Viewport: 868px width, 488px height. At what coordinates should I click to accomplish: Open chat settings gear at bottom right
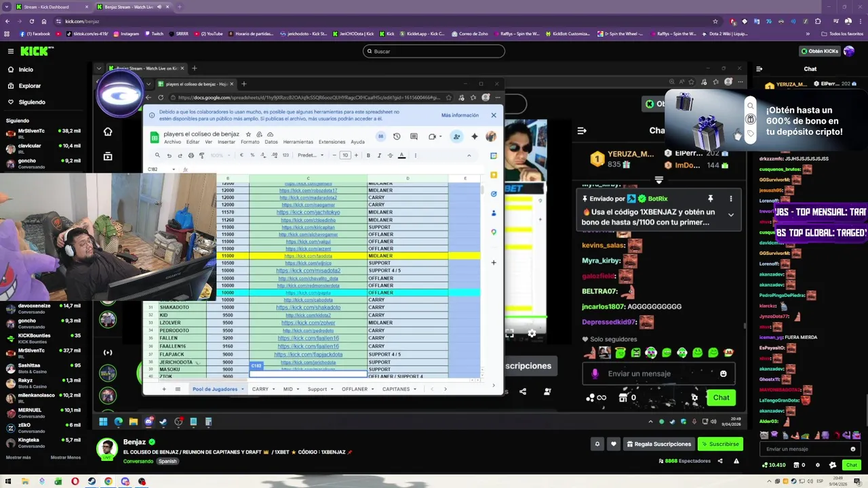(818, 465)
